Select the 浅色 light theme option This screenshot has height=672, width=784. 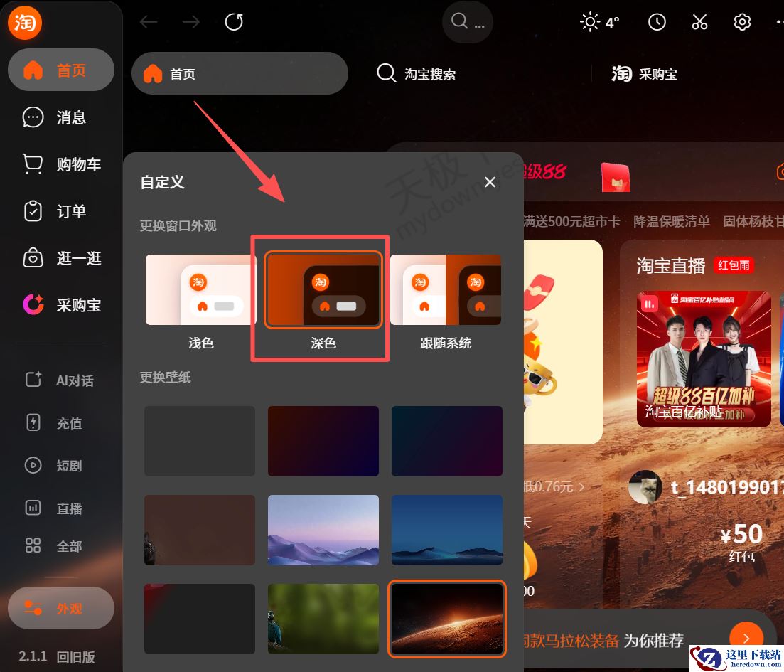(x=200, y=289)
